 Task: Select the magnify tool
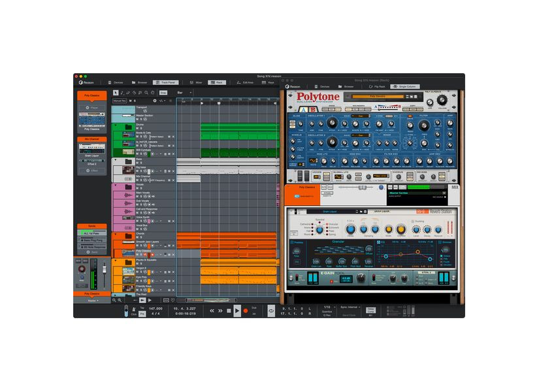click(x=146, y=93)
